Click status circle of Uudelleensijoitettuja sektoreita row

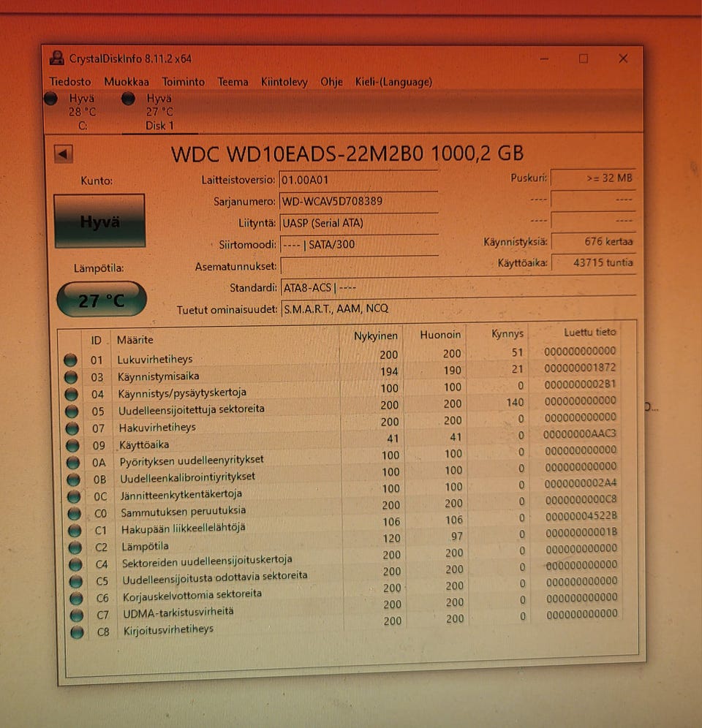point(72,412)
